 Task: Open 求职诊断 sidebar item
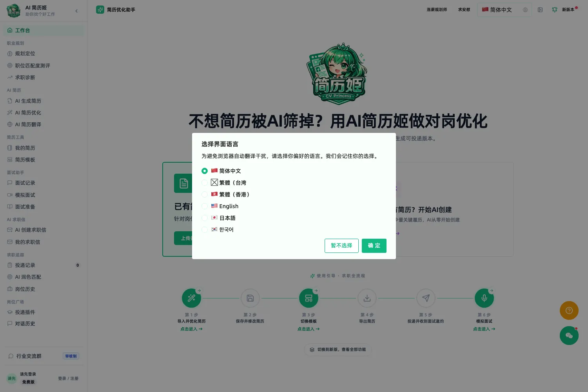44,78
